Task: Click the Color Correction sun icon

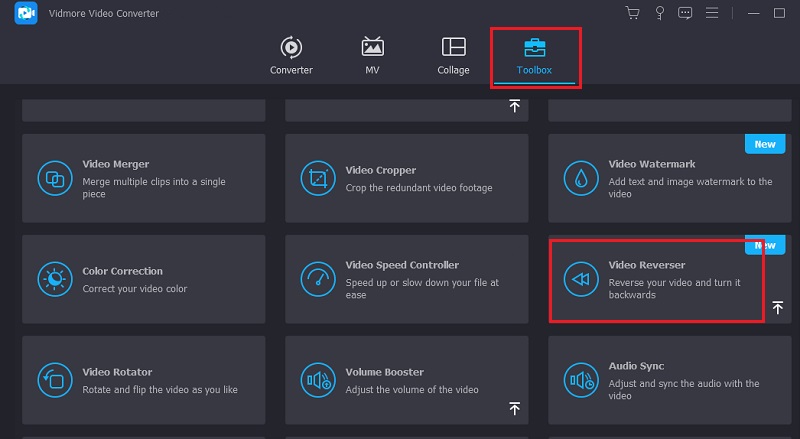Action: click(54, 279)
